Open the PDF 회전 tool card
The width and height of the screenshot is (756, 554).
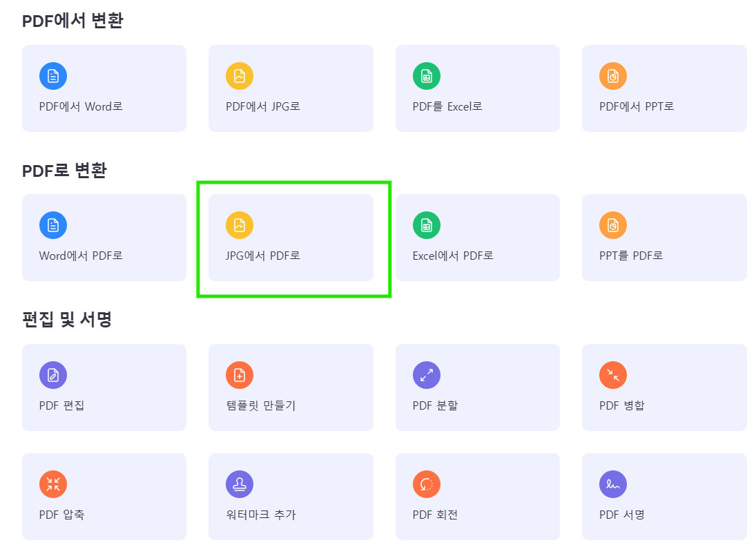coord(477,497)
